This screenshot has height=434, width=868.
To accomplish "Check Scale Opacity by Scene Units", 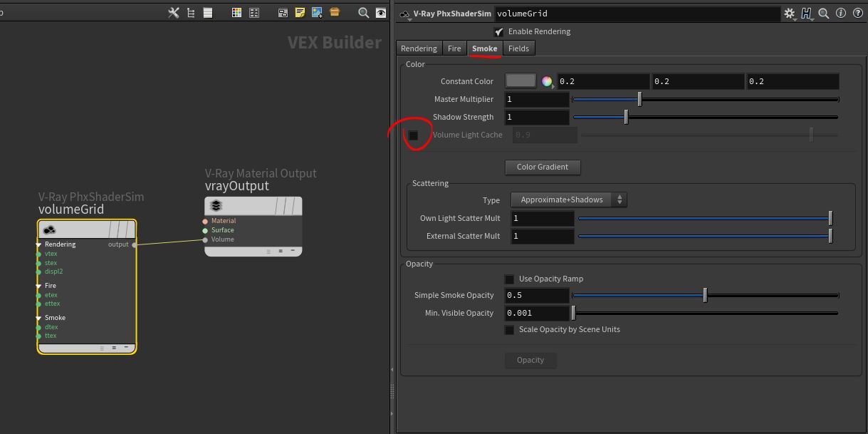I will coord(509,330).
